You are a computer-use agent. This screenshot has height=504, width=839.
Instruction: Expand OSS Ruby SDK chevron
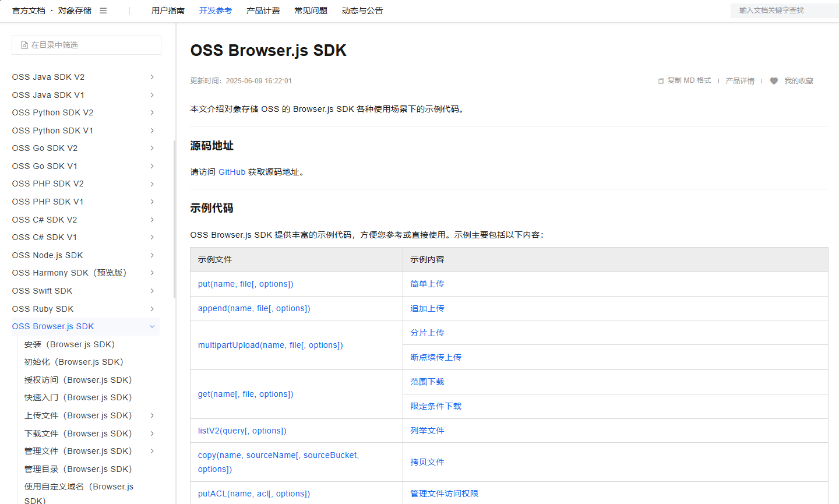[x=152, y=309]
